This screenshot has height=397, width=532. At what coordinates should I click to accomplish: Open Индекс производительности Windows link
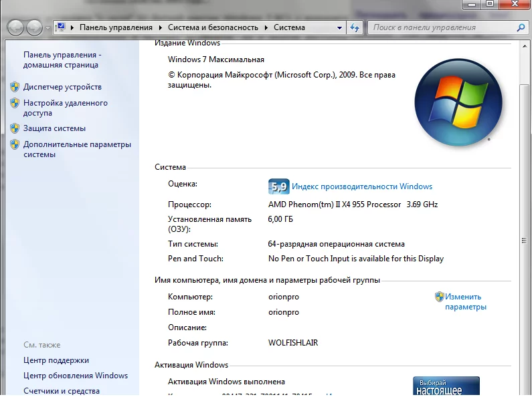click(x=362, y=186)
